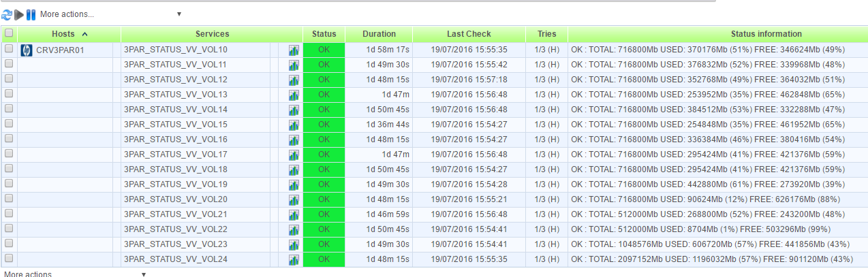Open the top More actions dropdown

coord(110,14)
